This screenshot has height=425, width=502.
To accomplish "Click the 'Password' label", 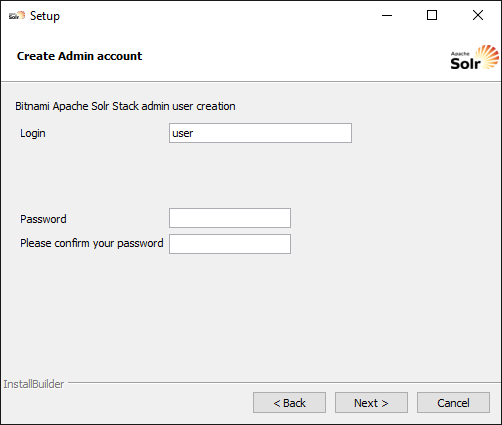I will 43,219.
